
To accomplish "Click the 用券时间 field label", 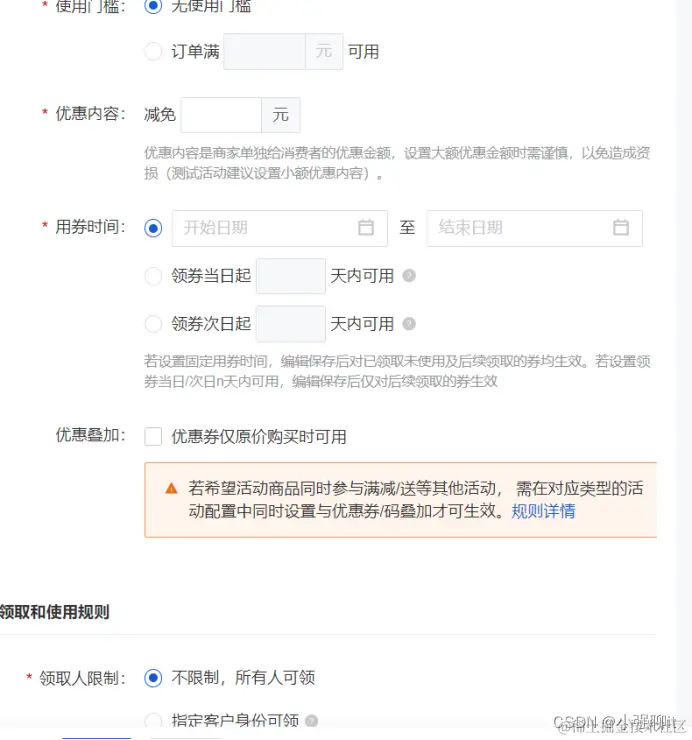I will tap(90, 227).
